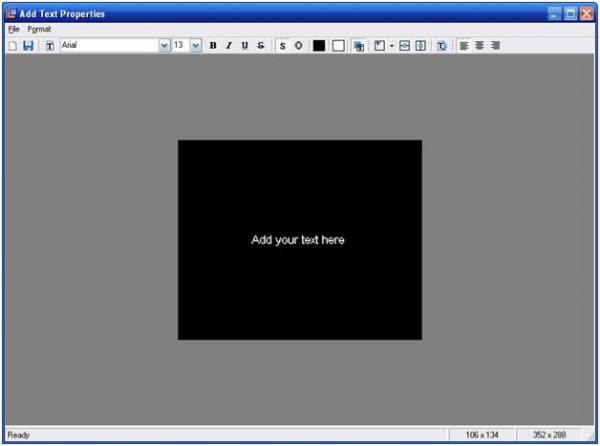The height and width of the screenshot is (446, 600).
Task: Expand the font name dropdown arrow
Action: 164,46
